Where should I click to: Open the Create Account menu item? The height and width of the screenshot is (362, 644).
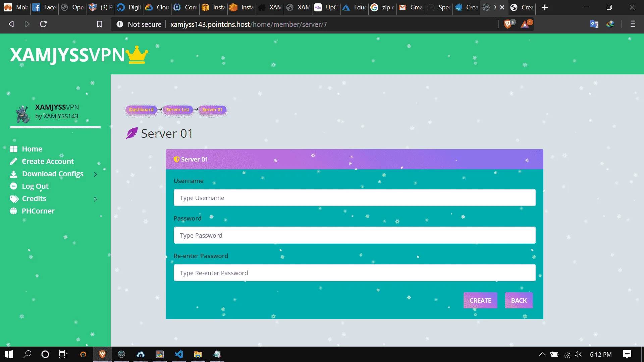[x=48, y=162]
